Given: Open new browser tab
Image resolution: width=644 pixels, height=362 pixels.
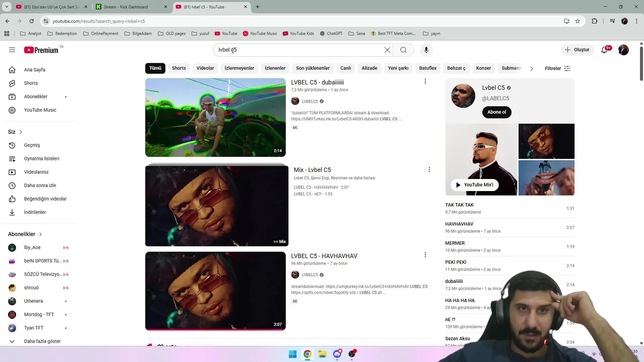Looking at the screenshot, I should (258, 7).
